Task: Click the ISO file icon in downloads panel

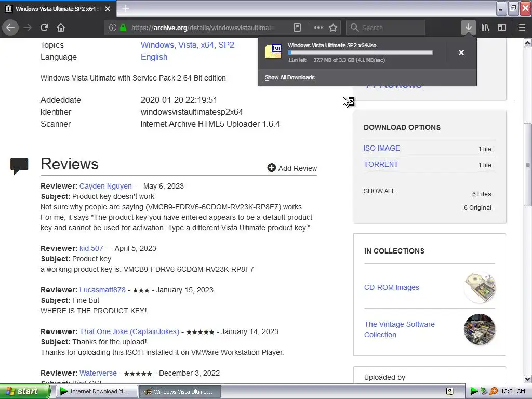Action: click(x=273, y=51)
